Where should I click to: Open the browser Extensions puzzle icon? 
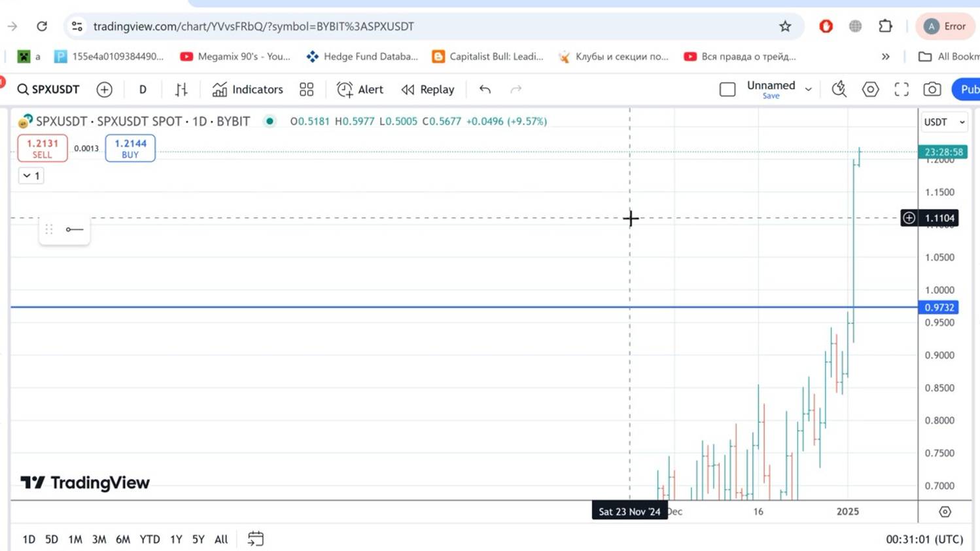coord(885,26)
